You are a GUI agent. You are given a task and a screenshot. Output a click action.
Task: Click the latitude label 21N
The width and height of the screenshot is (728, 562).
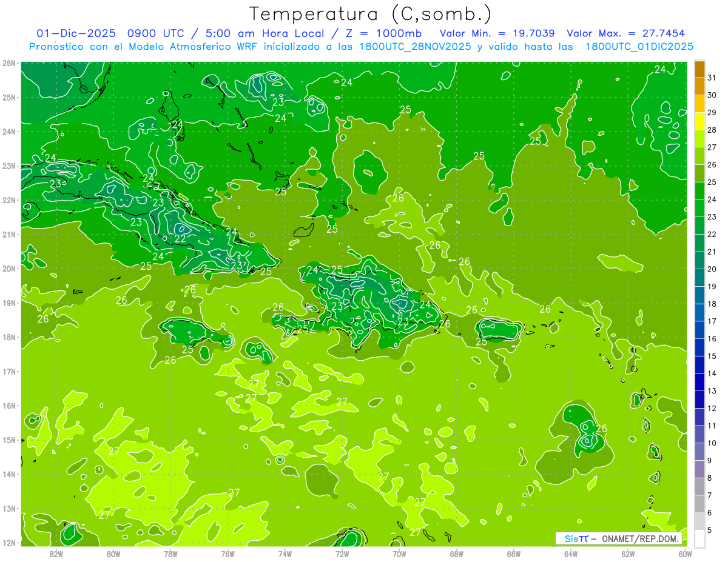pyautogui.click(x=8, y=234)
